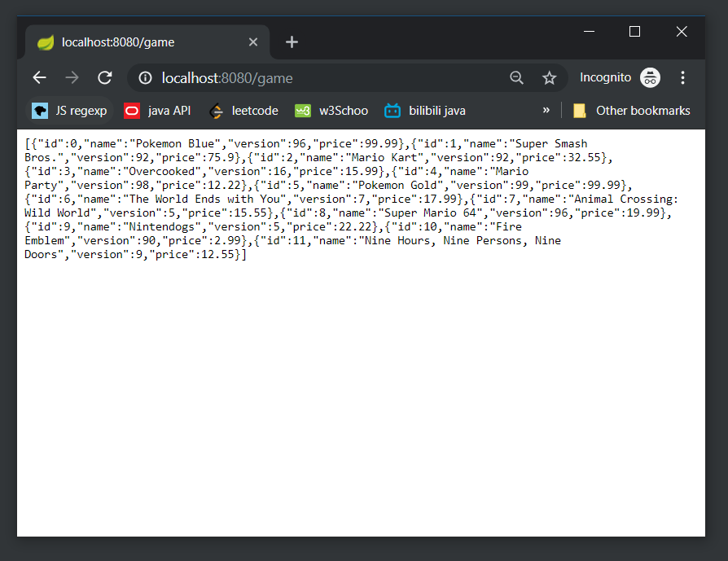Screen dimensions: 728x561
Task: Open Chrome three-dot menu
Action: point(682,77)
